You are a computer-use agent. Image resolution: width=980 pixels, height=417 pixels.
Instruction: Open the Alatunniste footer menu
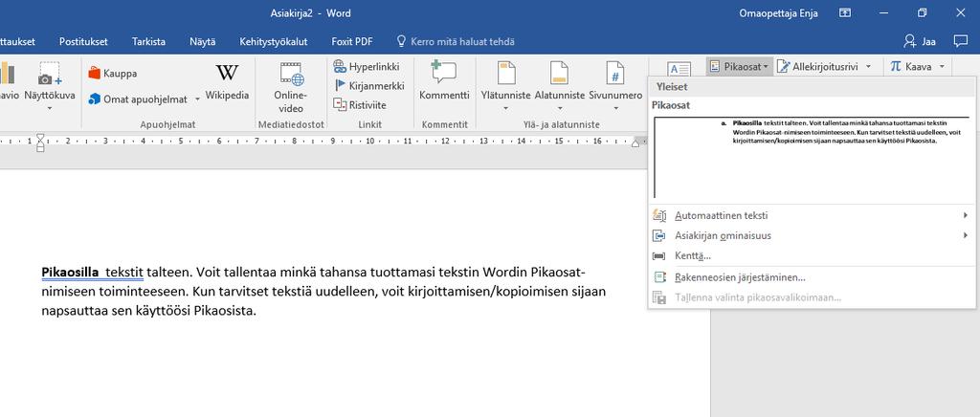point(559,87)
